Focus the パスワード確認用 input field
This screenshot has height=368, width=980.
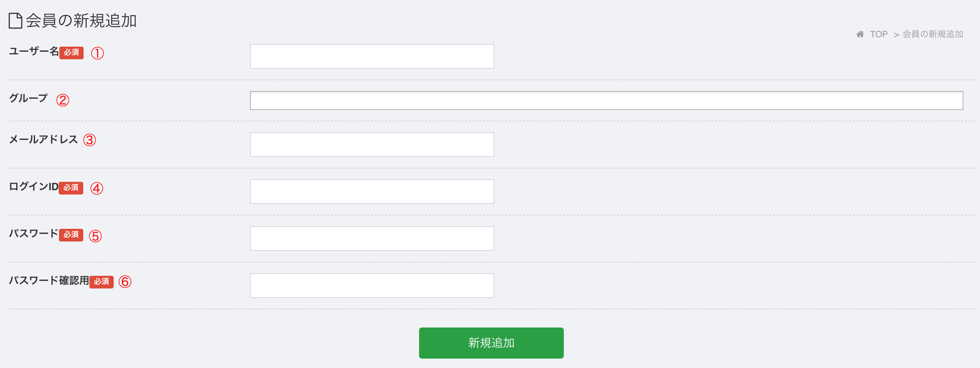(x=372, y=286)
